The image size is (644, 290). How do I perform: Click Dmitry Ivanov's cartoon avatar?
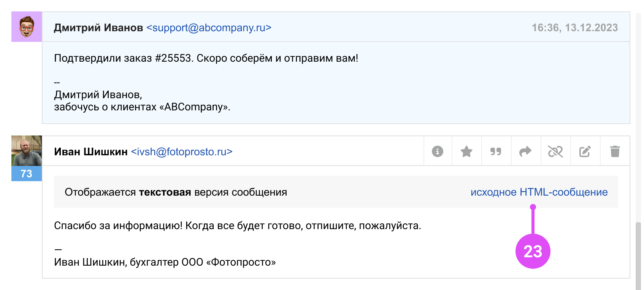pyautogui.click(x=27, y=27)
